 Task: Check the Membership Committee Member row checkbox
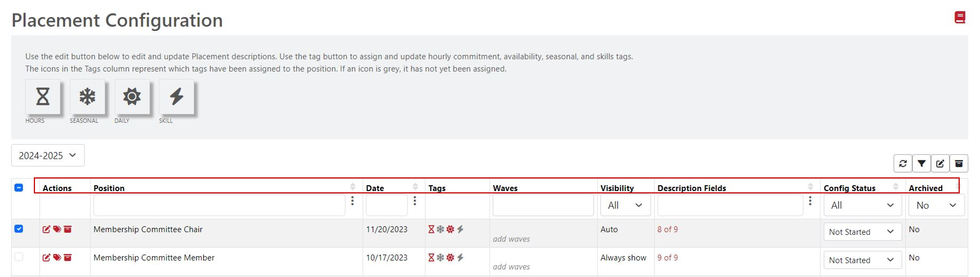pyautogui.click(x=19, y=257)
